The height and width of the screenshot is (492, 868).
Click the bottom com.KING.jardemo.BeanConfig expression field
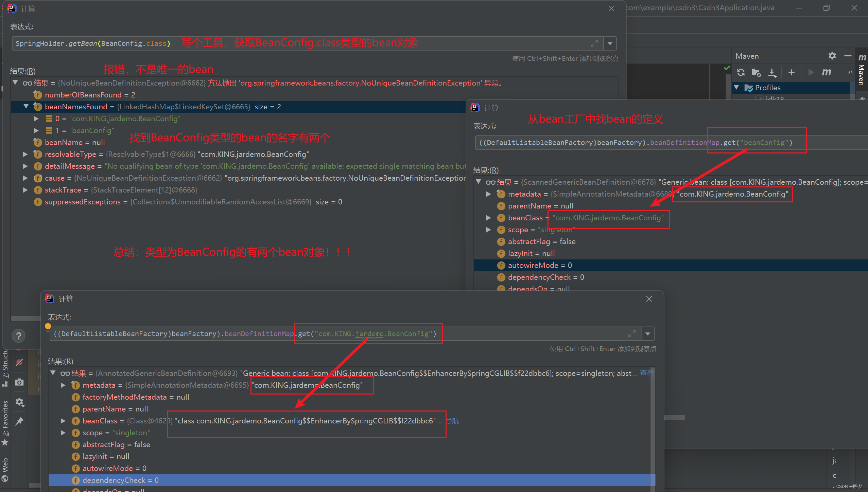[345, 334]
